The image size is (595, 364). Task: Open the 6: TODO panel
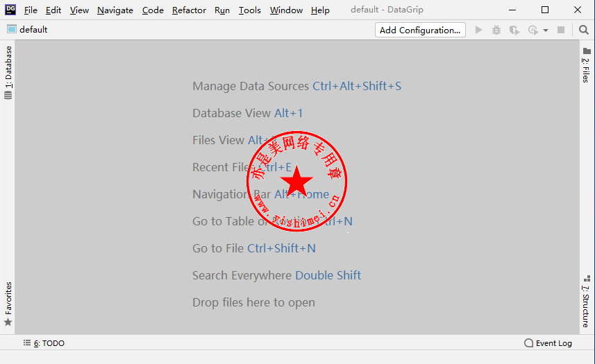coord(44,343)
